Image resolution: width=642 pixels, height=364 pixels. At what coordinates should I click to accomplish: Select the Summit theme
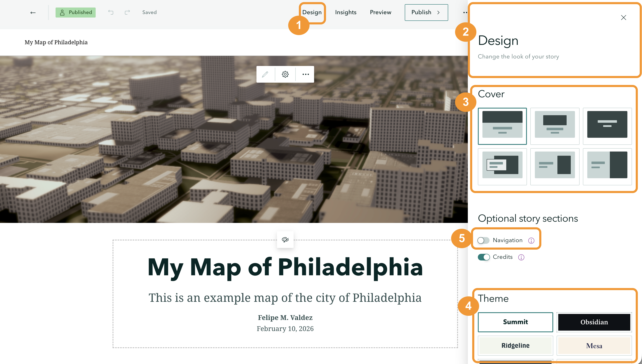tap(515, 322)
